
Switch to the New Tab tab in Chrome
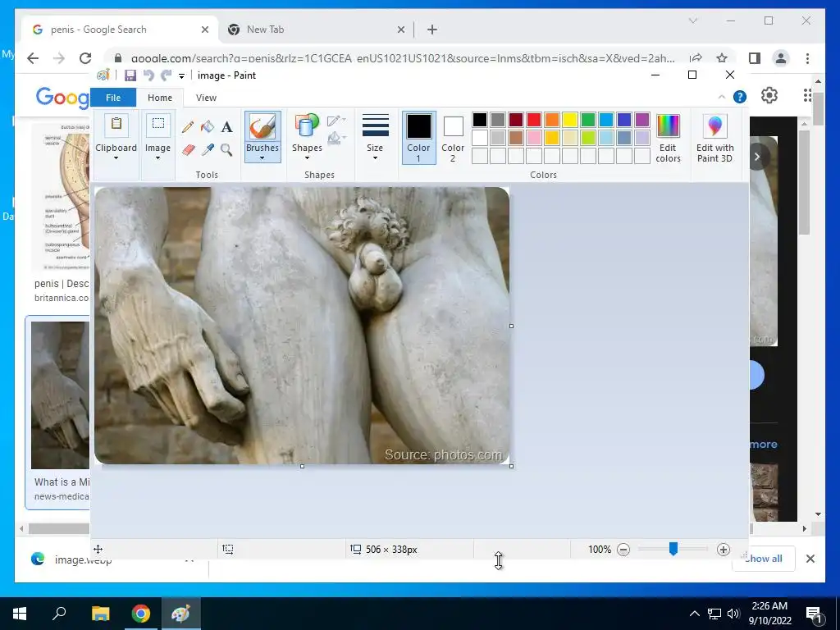click(316, 30)
